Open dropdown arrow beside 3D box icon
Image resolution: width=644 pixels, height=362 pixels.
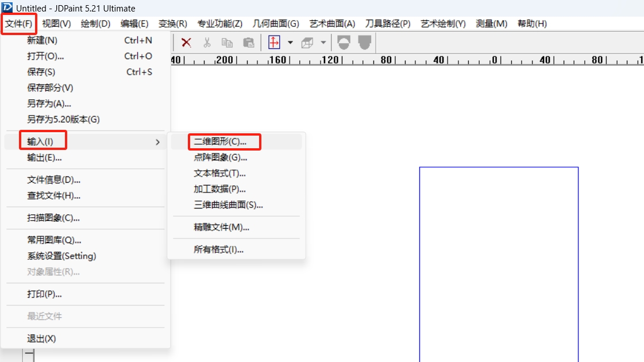pyautogui.click(x=323, y=43)
